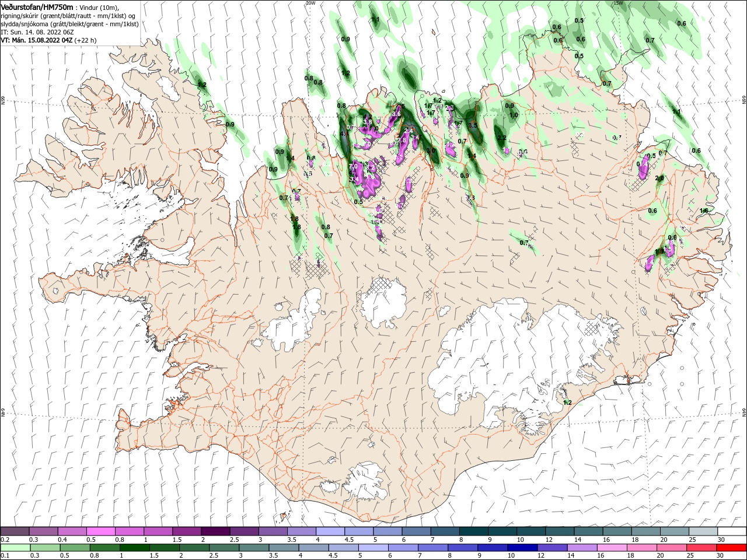Click the 2.0 precipitation value in the east
The image size is (747, 560).
pyautogui.click(x=660, y=178)
